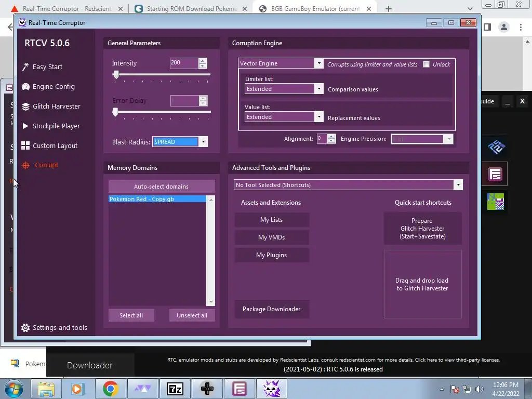This screenshot has width=532, height=399.
Task: Click purple list icon in launcher sidebar
Action: click(495, 175)
